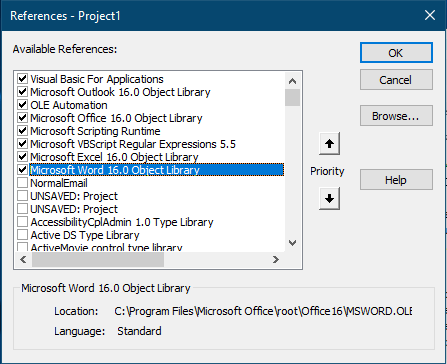Click vertical scrollbar thumb in references list
447x364 pixels.
click(x=292, y=97)
